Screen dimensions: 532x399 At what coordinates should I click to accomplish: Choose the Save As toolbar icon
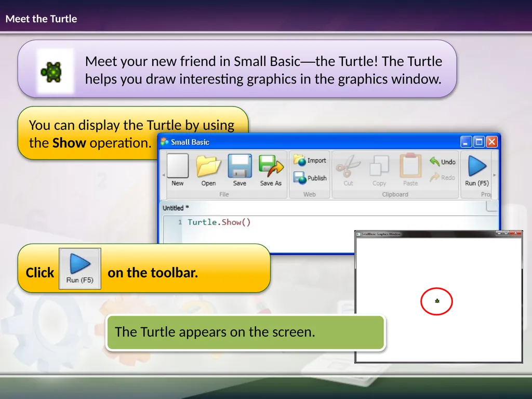pos(271,166)
